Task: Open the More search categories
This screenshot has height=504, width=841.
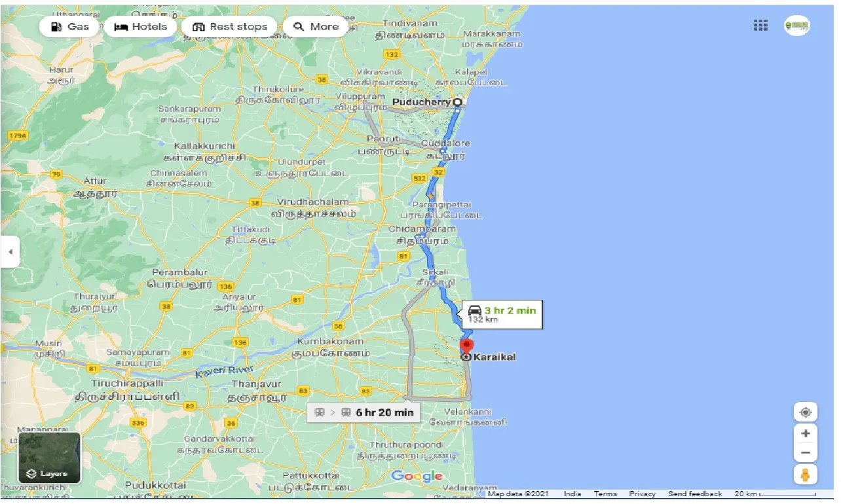Action: (315, 26)
